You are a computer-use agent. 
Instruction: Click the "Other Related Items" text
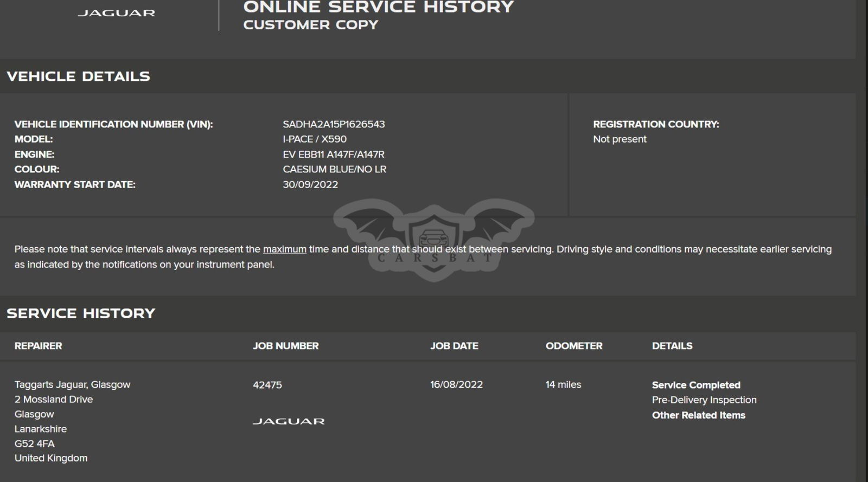698,415
